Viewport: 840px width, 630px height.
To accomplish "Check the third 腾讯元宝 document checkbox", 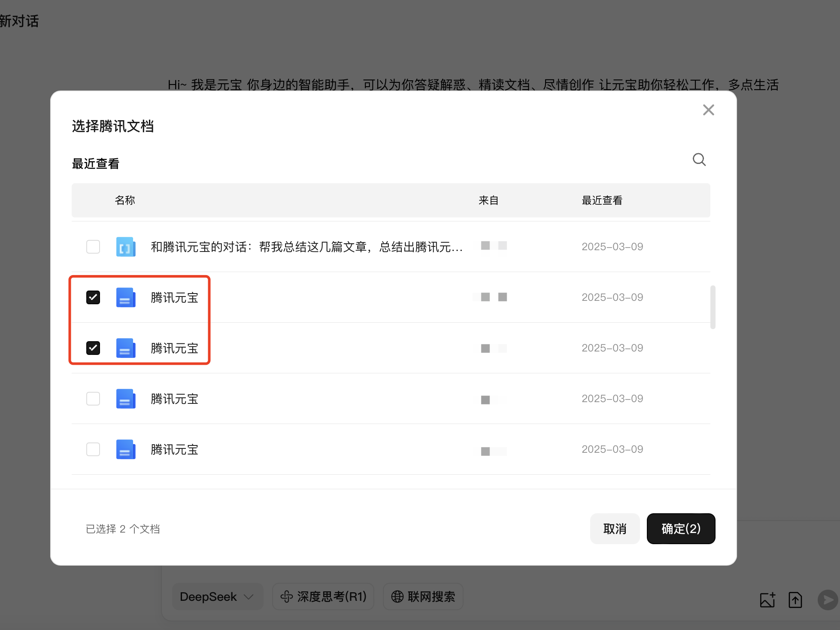I will pos(93,399).
